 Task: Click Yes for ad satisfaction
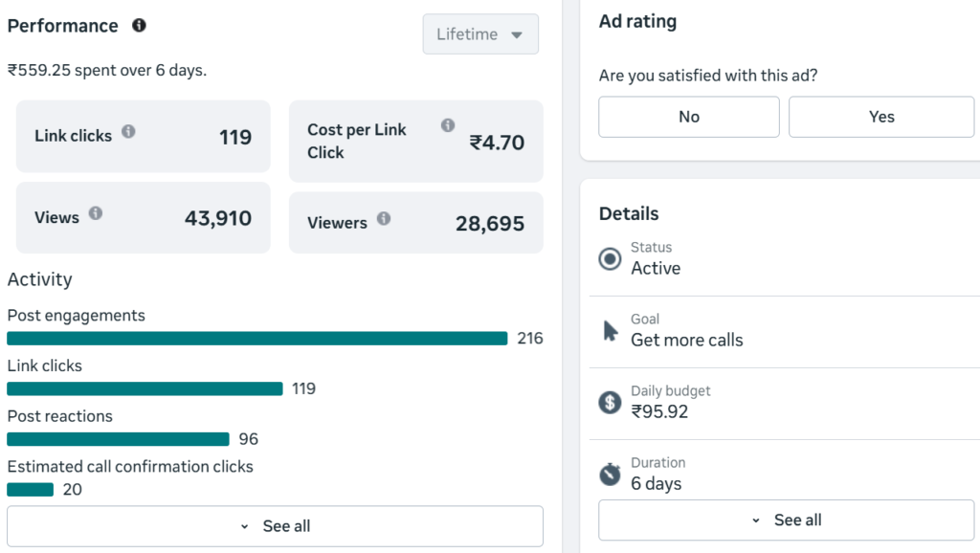coord(881,117)
